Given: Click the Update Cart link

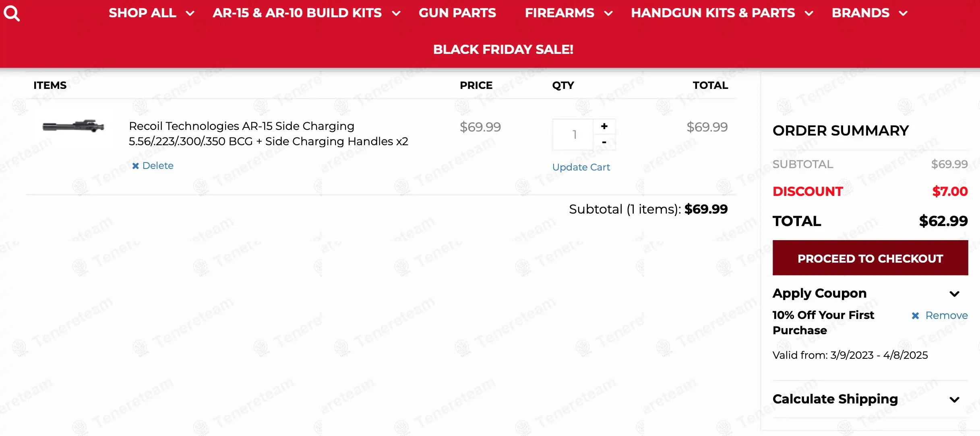Looking at the screenshot, I should point(581,167).
